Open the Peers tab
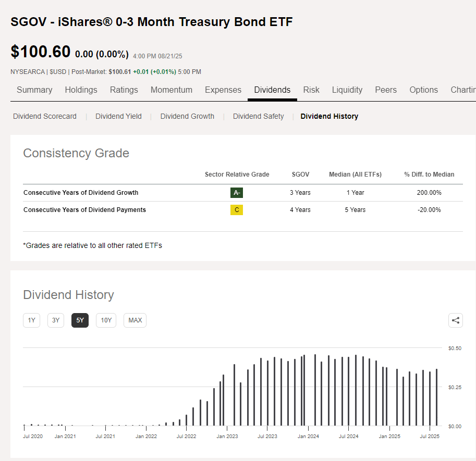The width and height of the screenshot is (476, 461). [386, 90]
